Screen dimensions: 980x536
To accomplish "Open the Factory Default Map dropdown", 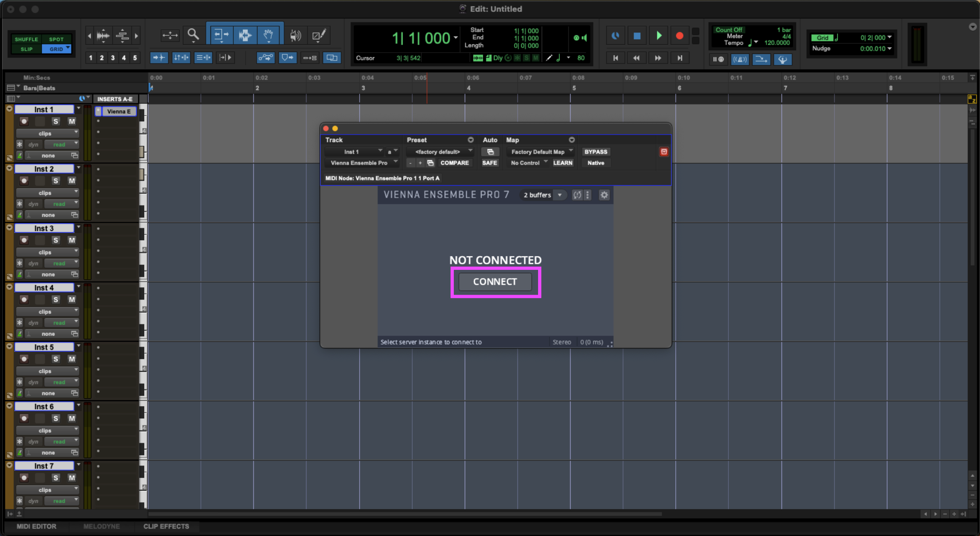I will [x=541, y=152].
